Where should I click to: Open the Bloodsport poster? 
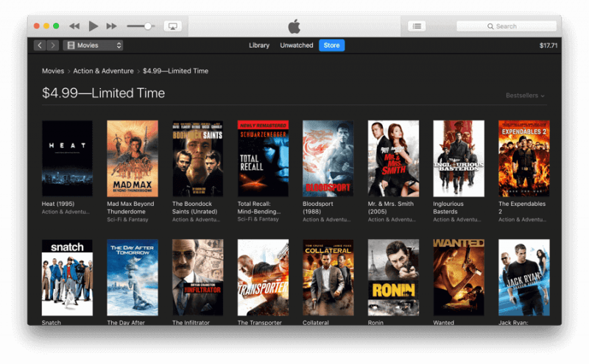tap(328, 158)
